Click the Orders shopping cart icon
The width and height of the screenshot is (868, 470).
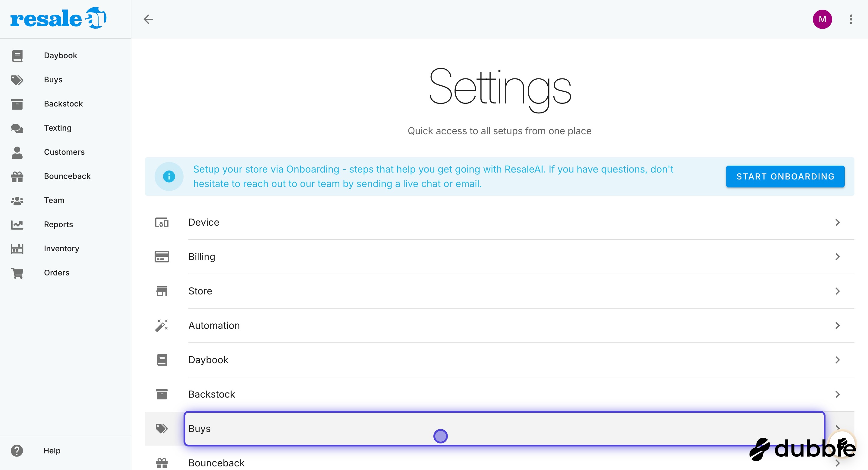(17, 273)
